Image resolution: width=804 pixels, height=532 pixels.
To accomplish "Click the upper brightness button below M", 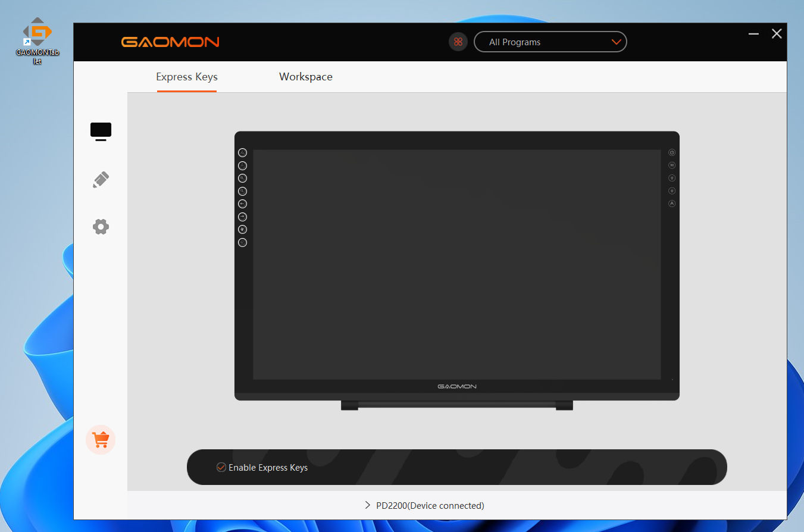I will point(672,178).
